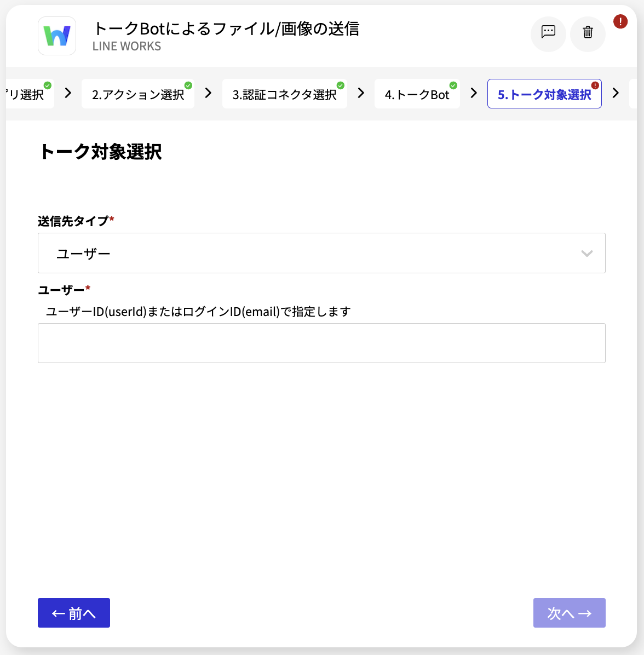The width and height of the screenshot is (644, 655).
Task: Go to step 4.トークBot
Action: tap(417, 94)
